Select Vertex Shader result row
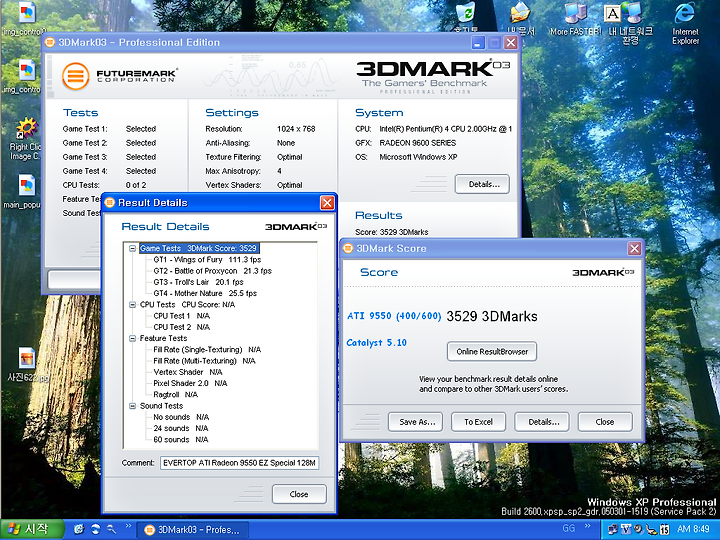This screenshot has height=540, width=720. pyautogui.click(x=188, y=372)
